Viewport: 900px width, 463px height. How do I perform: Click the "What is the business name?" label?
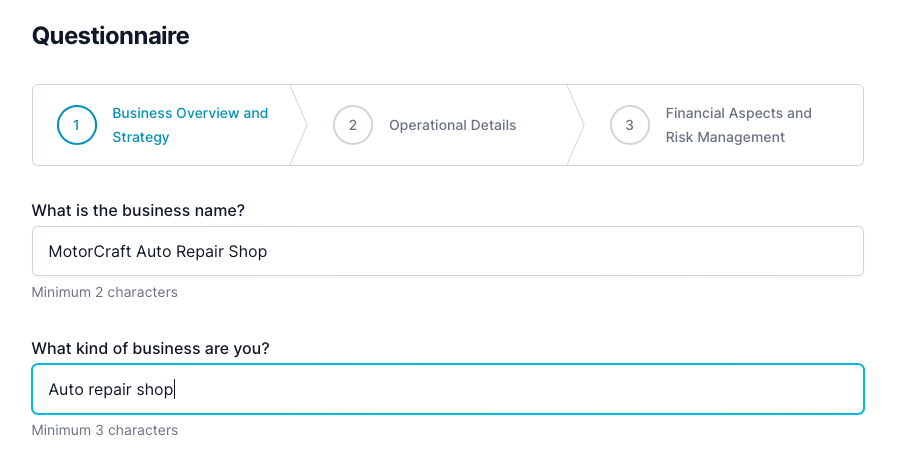coord(138,210)
